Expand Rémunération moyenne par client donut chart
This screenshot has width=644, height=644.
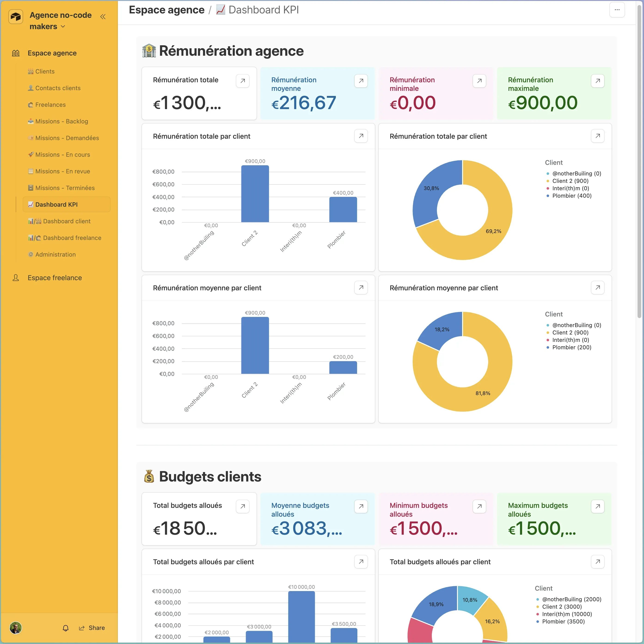click(598, 288)
